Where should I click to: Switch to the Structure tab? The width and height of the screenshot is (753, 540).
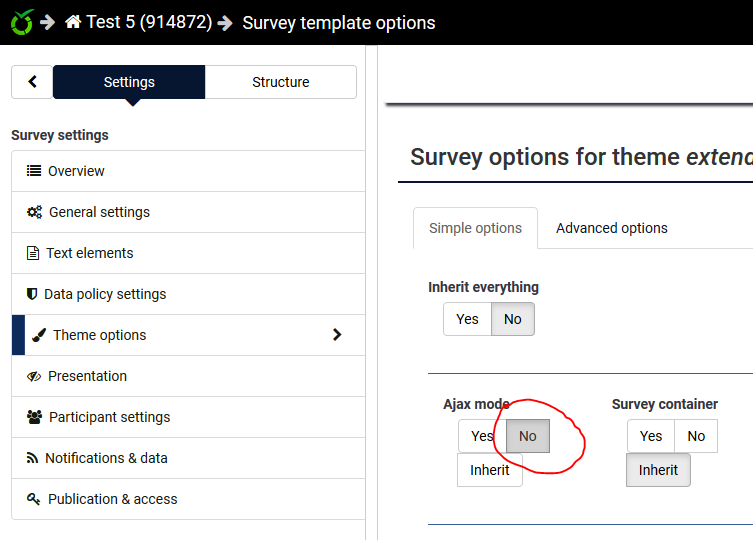click(x=280, y=82)
